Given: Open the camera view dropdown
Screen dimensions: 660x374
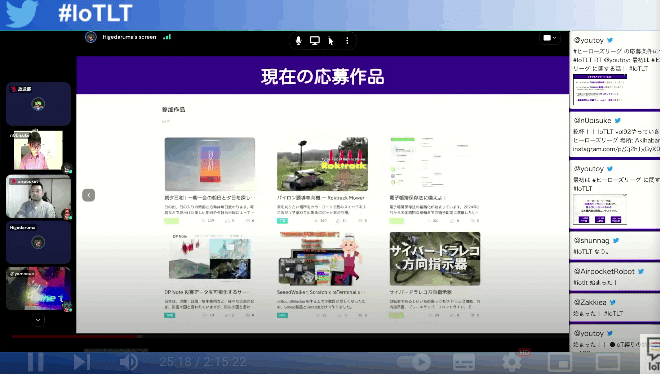Looking at the screenshot, I should (550, 38).
